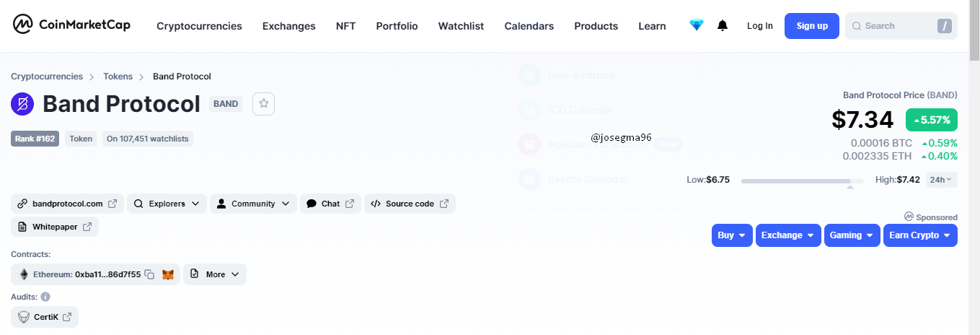Open the Cryptocurrencies menu item
This screenshot has width=980, height=335.
click(x=199, y=26)
